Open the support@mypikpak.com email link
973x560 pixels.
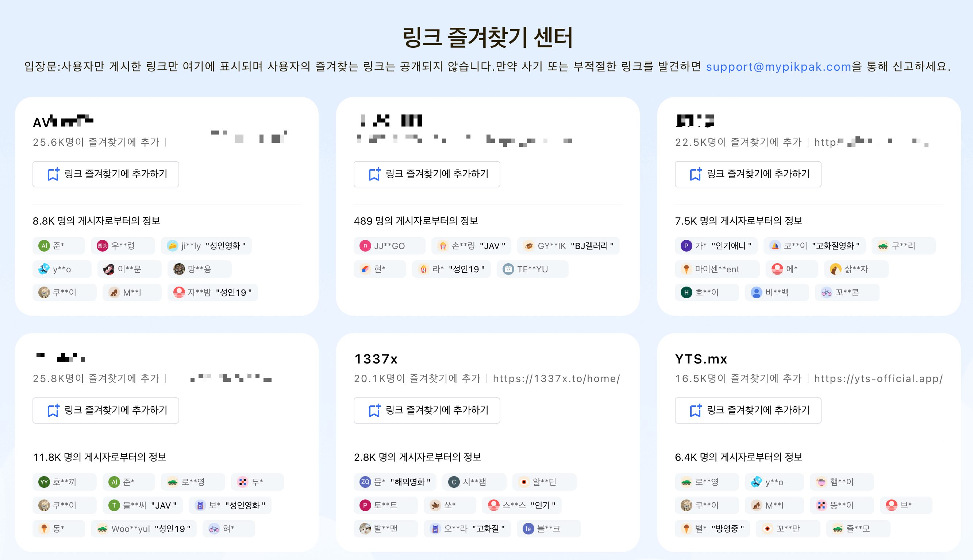tap(778, 67)
